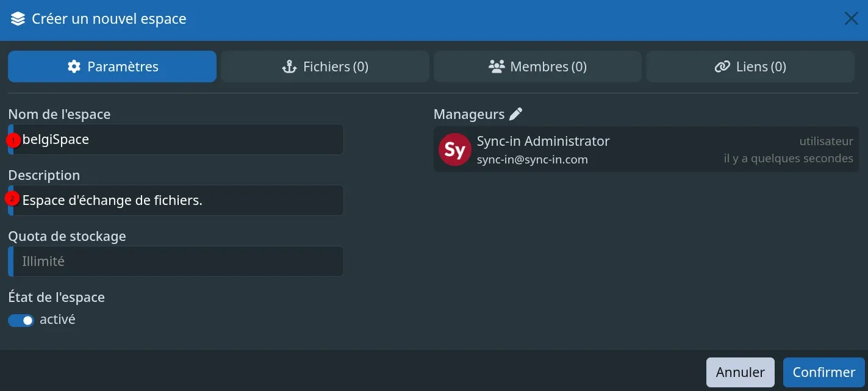Viewport: 868px width, 391px height.
Task: Click the red Sy administrator avatar
Action: tap(455, 149)
